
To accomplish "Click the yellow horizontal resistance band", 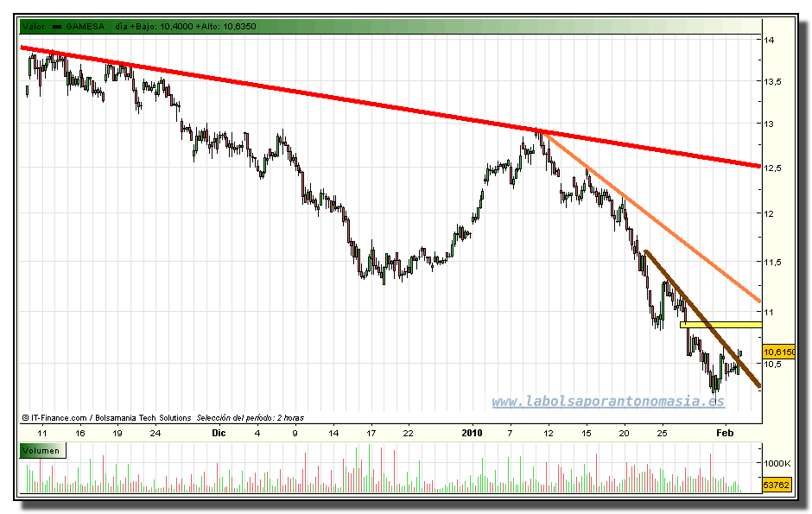I will [720, 325].
